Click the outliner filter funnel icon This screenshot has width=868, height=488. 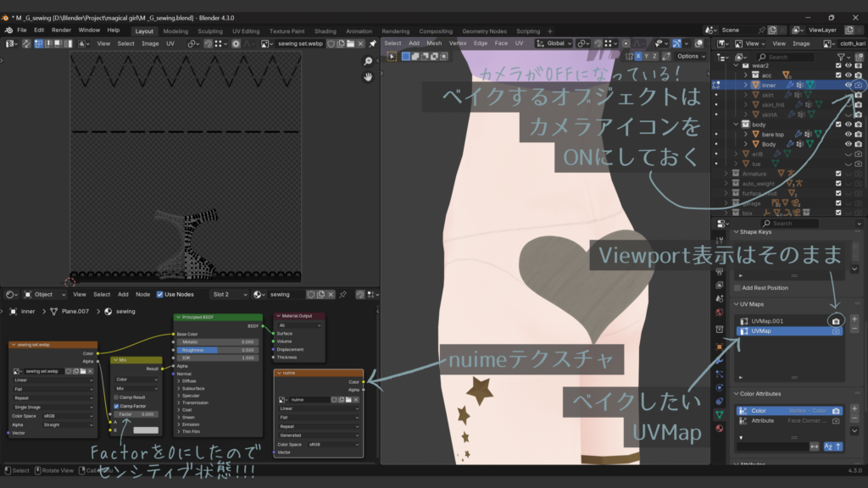coord(840,57)
